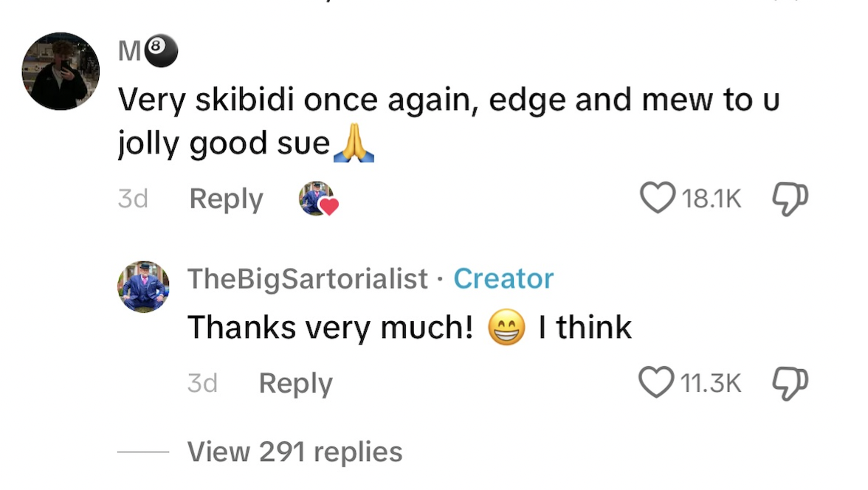
Task: Click the 11.3K like count
Action: [712, 383]
